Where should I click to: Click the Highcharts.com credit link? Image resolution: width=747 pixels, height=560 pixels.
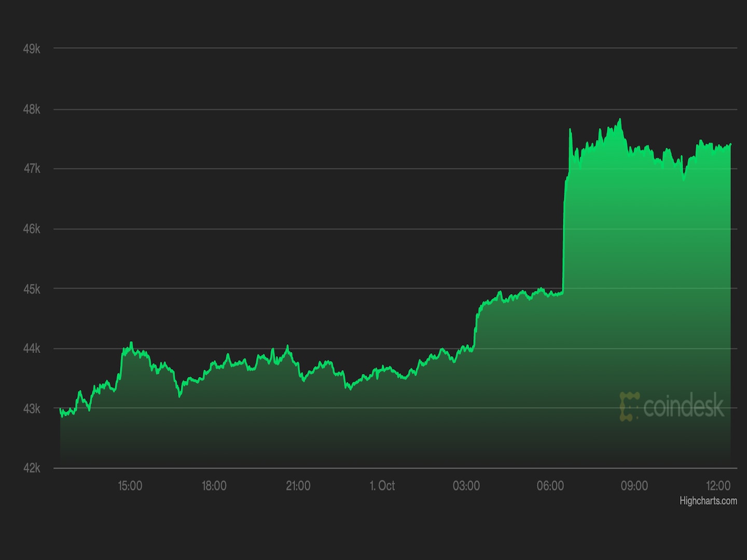click(x=708, y=501)
